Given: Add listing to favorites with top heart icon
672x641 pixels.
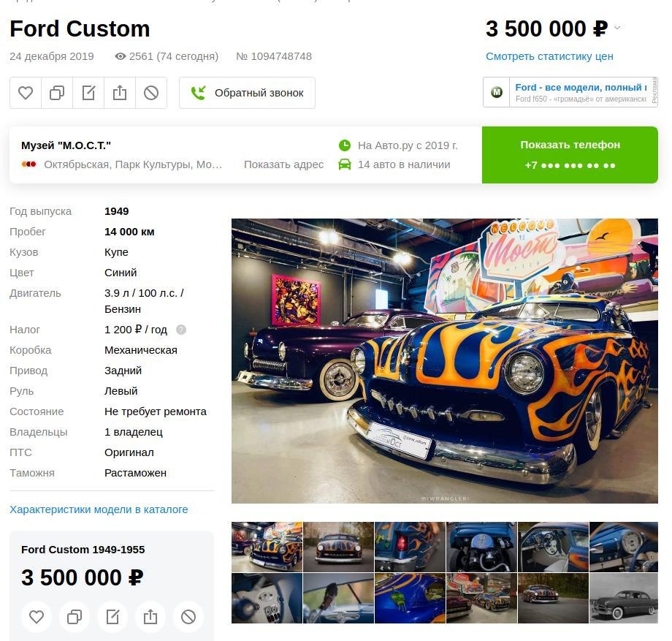Looking at the screenshot, I should click(26, 93).
